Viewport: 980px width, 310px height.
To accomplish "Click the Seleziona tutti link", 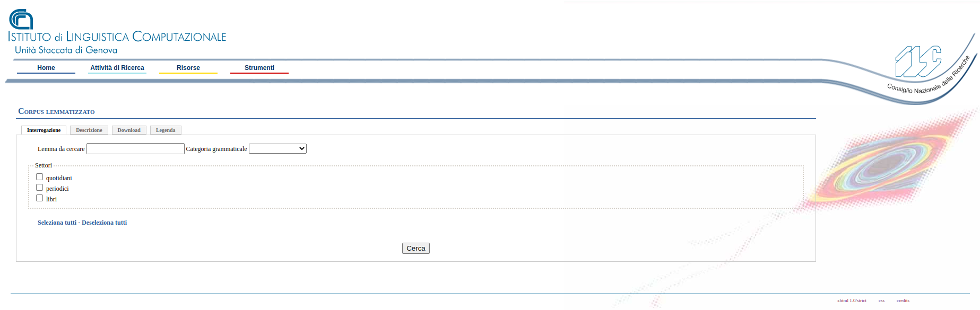I will coord(57,223).
